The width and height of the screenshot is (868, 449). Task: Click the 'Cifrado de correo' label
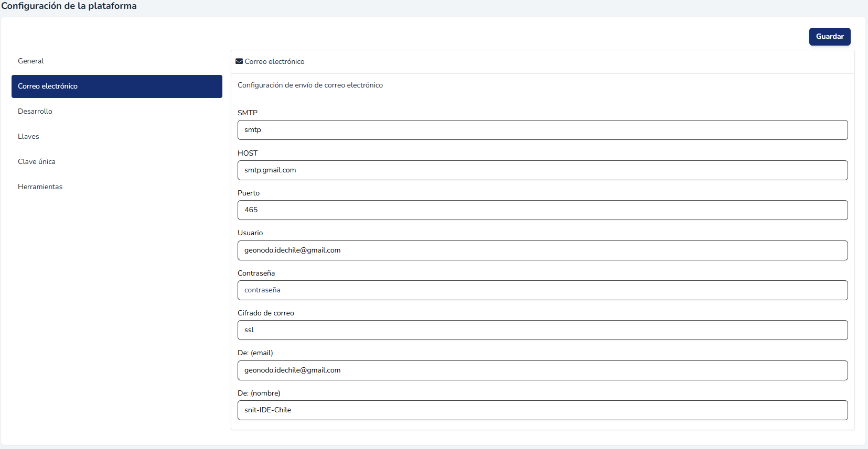pyautogui.click(x=266, y=313)
